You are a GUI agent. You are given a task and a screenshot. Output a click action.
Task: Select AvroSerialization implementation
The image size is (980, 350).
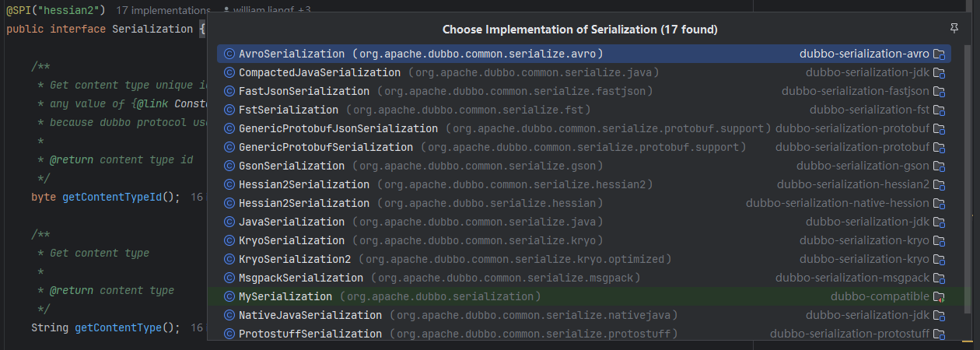pyautogui.click(x=292, y=54)
